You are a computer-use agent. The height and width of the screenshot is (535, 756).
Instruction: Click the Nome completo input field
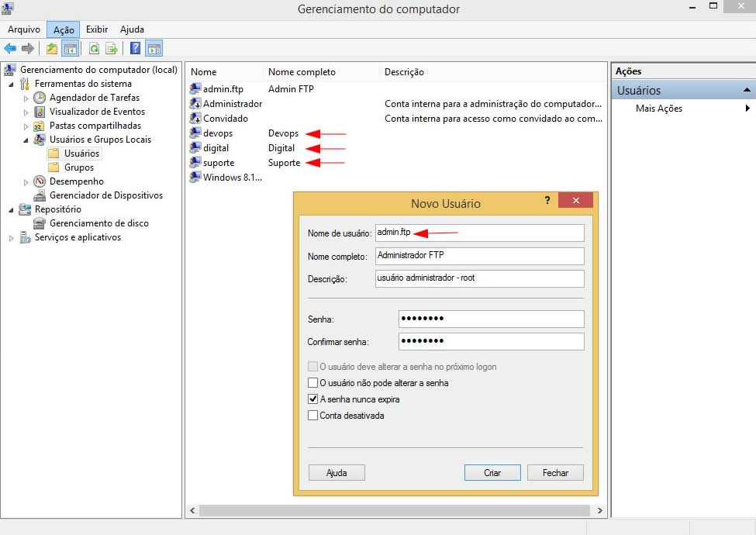[x=478, y=255]
